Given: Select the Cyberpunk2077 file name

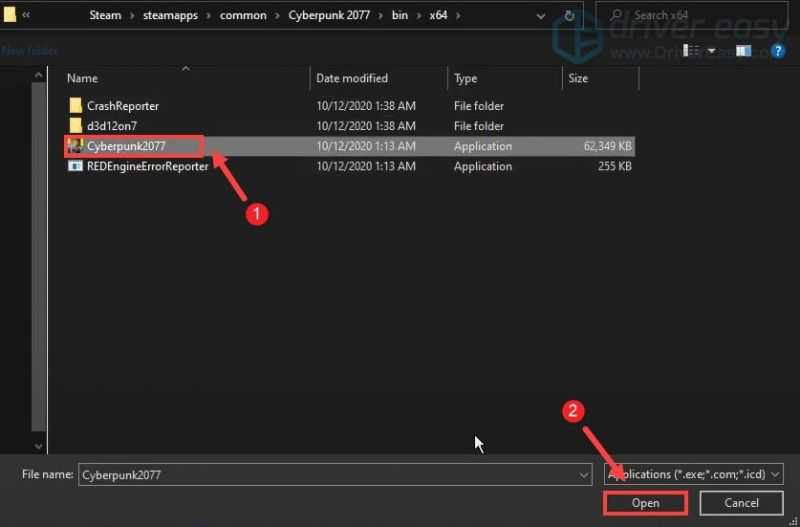Looking at the screenshot, I should pos(126,146).
